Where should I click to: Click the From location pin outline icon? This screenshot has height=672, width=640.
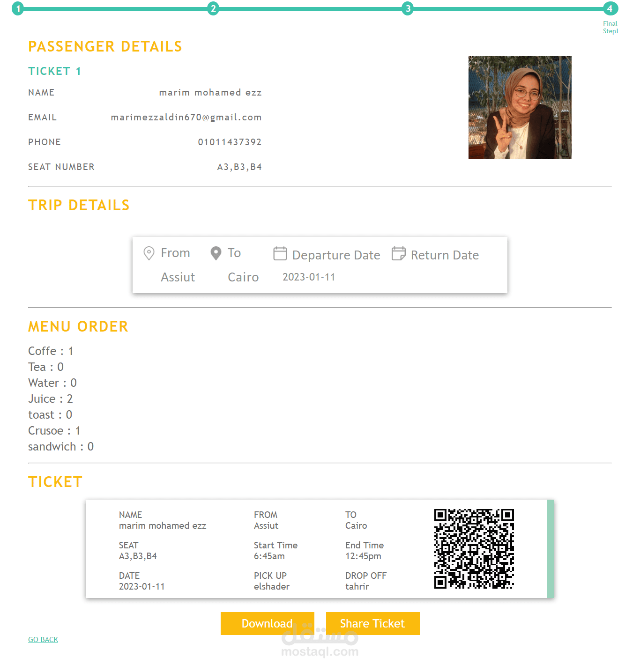149,253
